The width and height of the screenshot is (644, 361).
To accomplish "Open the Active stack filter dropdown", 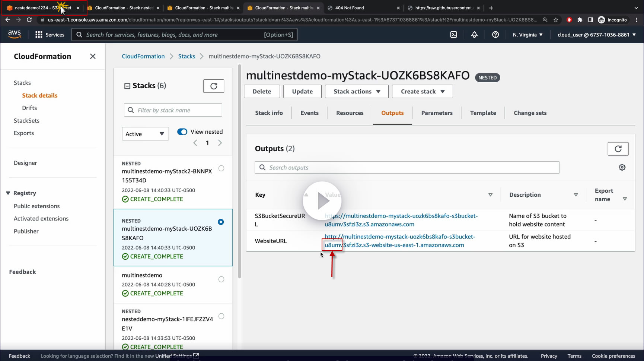I will click(145, 134).
